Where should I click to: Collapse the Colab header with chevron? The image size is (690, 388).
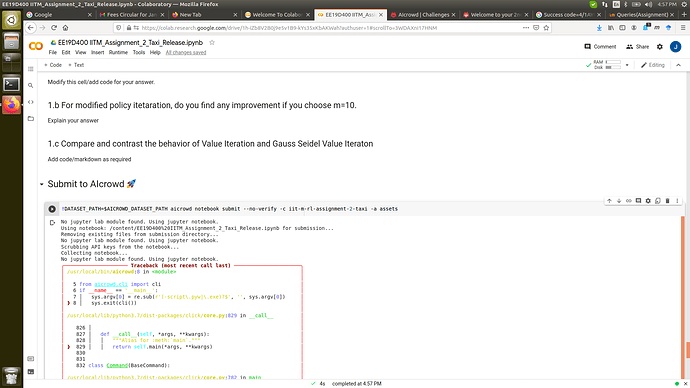679,65
